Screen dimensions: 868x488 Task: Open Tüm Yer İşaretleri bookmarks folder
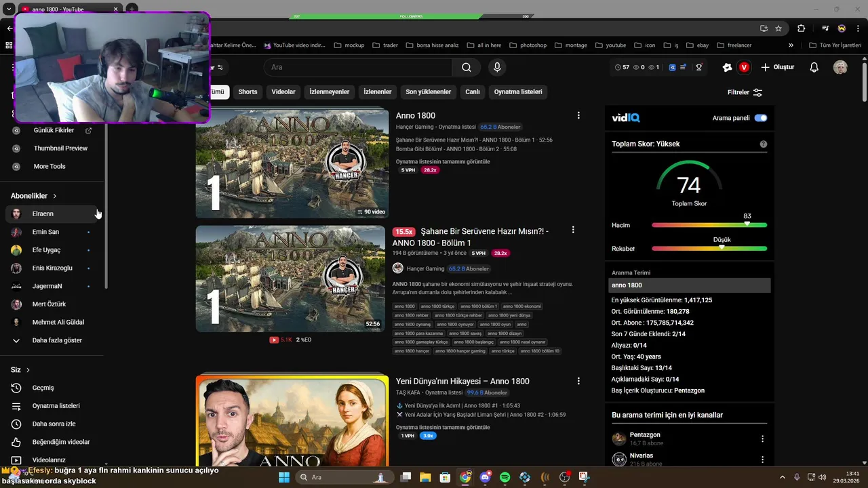pyautogui.click(x=835, y=45)
